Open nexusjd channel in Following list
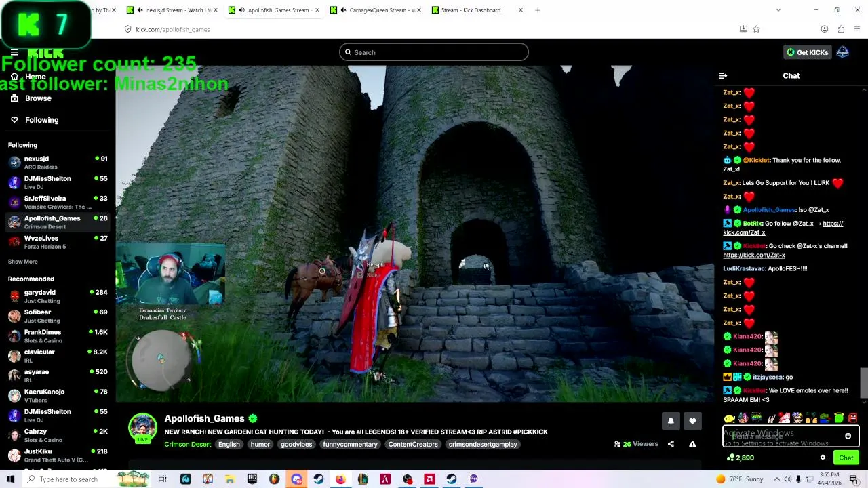Image resolution: width=868 pixels, height=488 pixels. pos(58,161)
